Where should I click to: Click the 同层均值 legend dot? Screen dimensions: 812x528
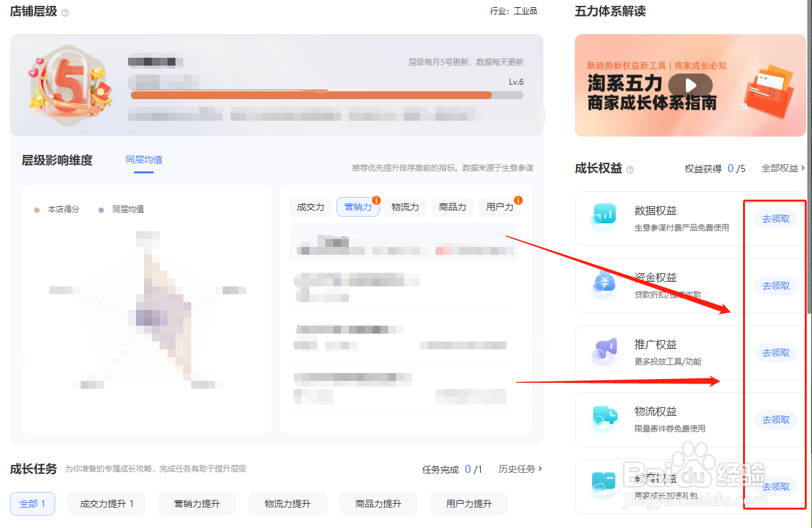101,209
